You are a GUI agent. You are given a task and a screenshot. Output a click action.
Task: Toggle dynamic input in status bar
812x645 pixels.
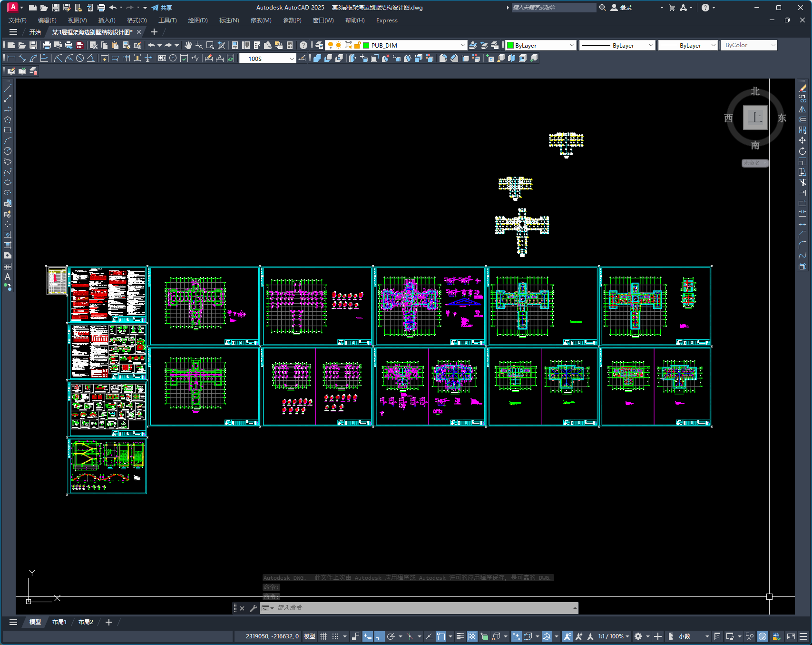[x=367, y=636]
